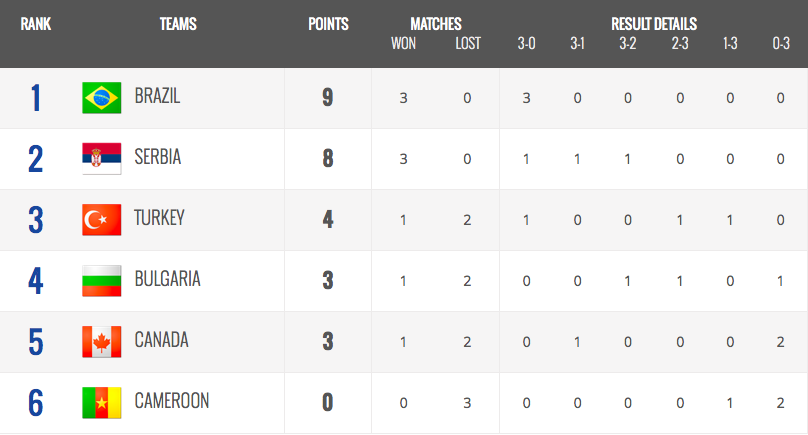Select the TURKEY team name

click(159, 218)
